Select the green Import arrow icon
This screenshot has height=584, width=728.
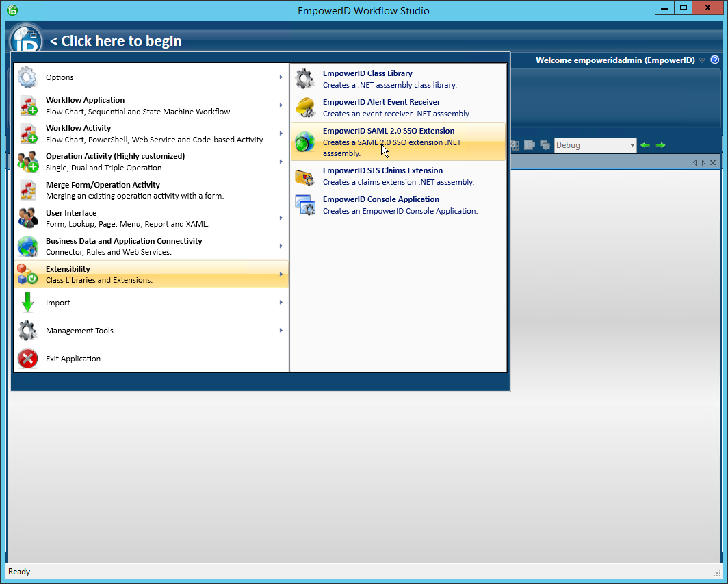(x=27, y=302)
